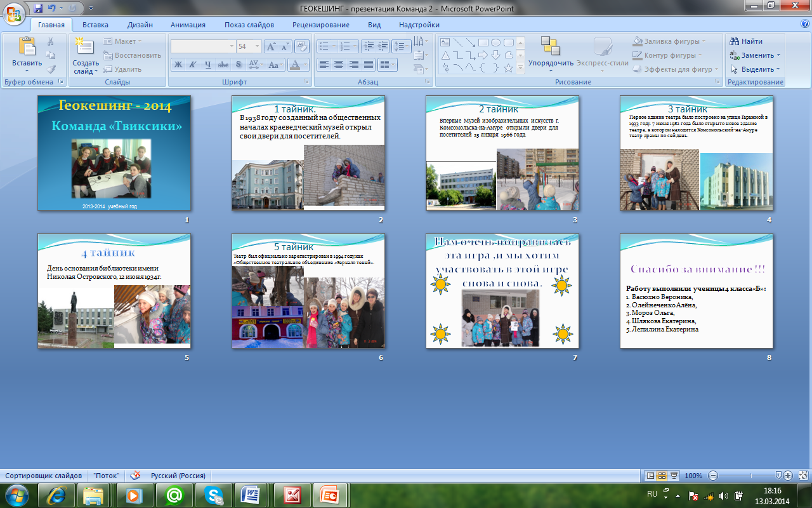Zoom in with the plus button

tap(788, 476)
